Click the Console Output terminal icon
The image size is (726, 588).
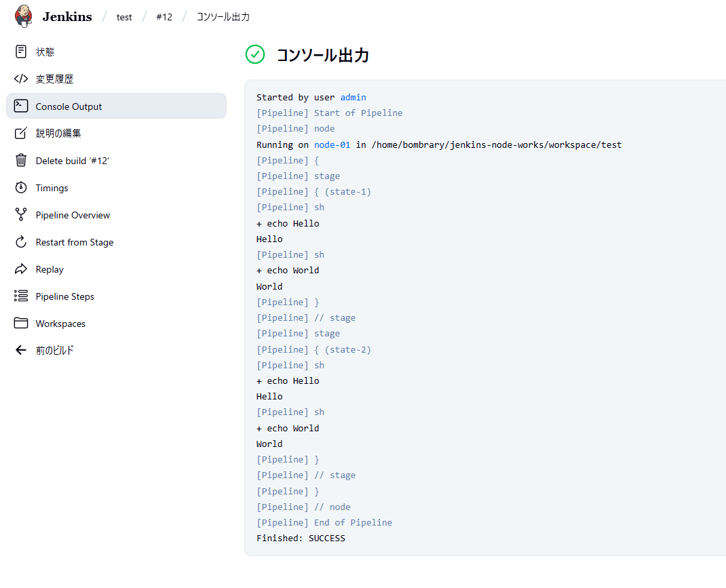[x=21, y=106]
